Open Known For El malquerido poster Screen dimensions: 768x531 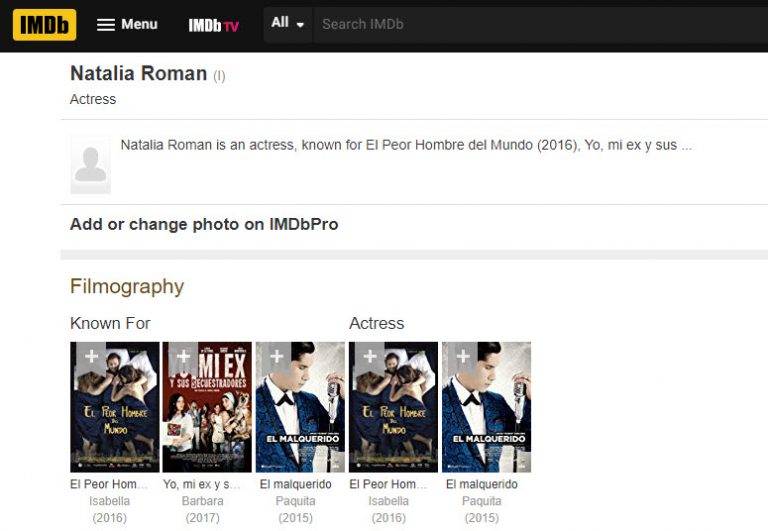[x=300, y=407]
